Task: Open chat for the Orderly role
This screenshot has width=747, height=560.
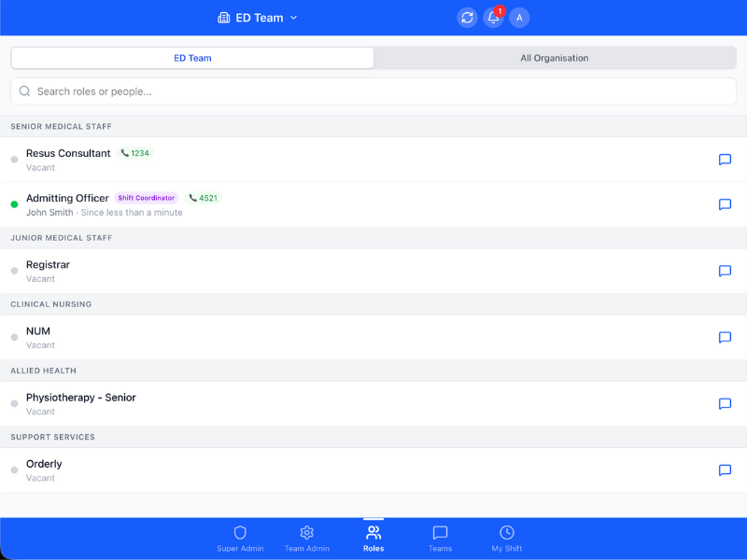Action: [x=725, y=470]
